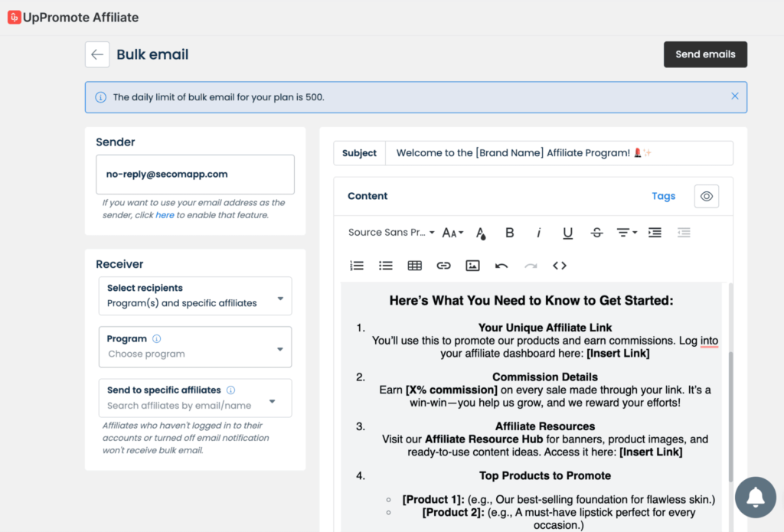Open Source Sans font family dropdown
Viewport: 784px width, 532px height.
click(x=391, y=233)
